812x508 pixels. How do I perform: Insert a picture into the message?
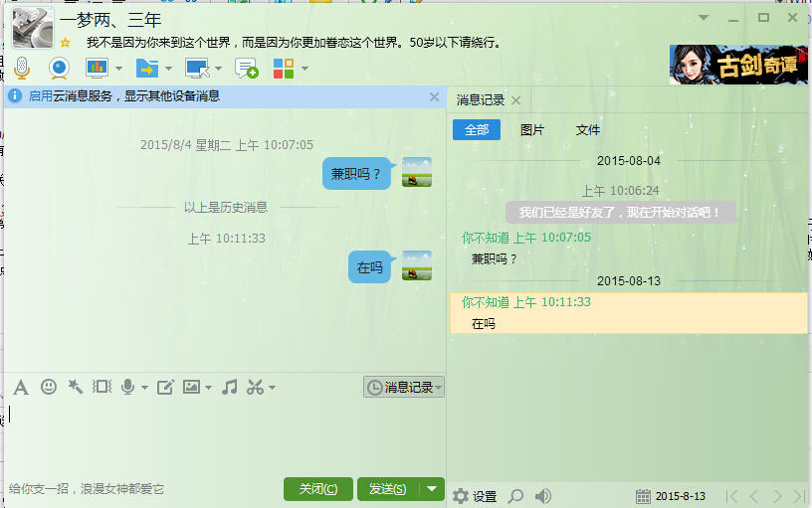point(192,387)
